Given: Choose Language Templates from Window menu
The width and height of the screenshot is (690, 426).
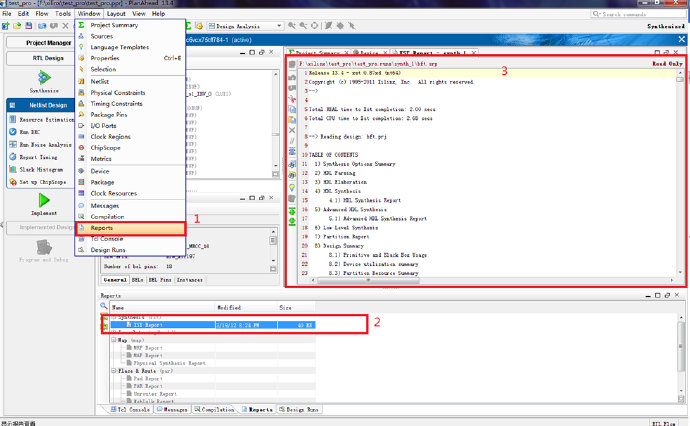Looking at the screenshot, I should [130, 47].
